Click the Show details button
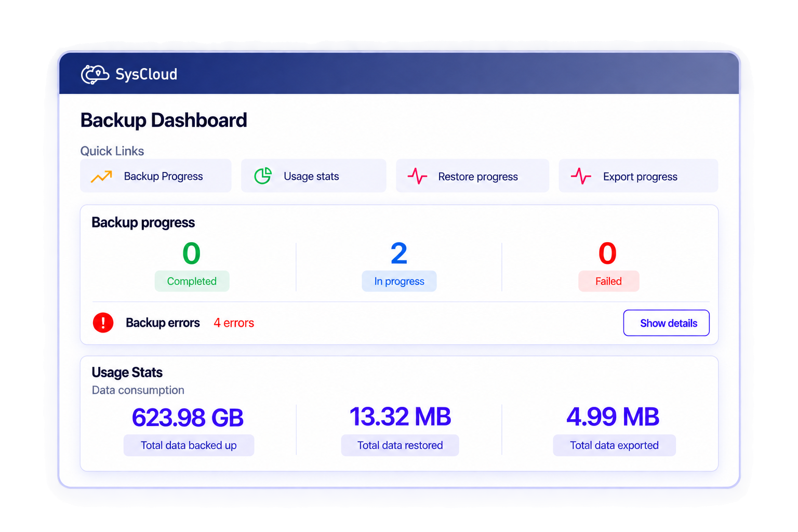 (x=666, y=323)
